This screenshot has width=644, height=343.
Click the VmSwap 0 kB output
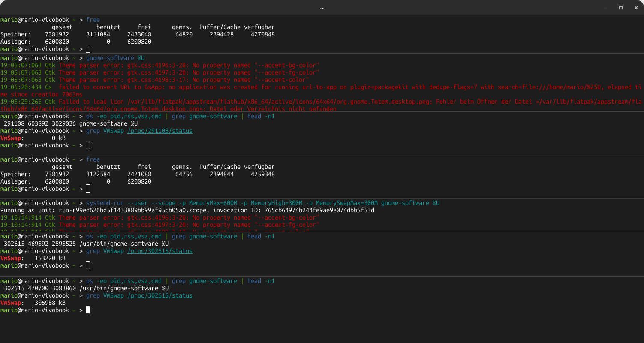pos(33,138)
